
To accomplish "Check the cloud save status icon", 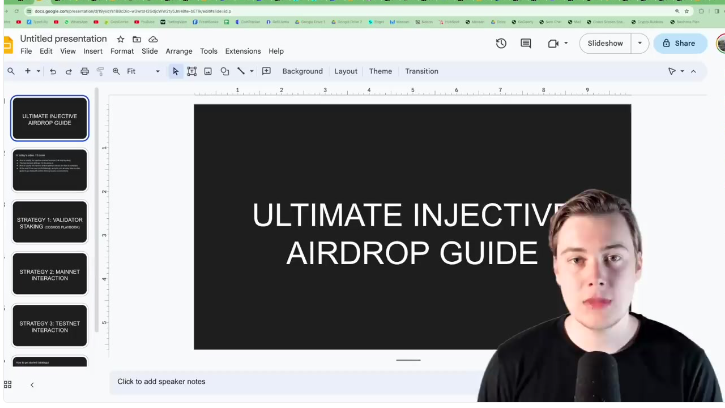I will (x=153, y=39).
